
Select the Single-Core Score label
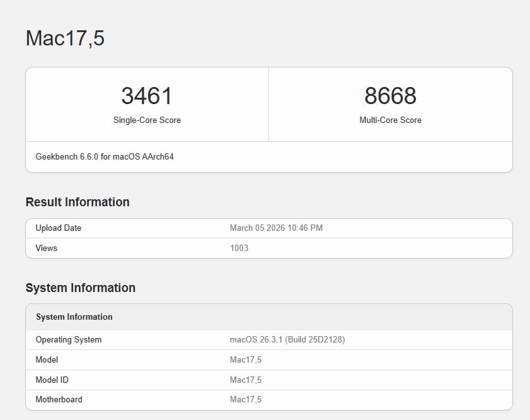147,120
